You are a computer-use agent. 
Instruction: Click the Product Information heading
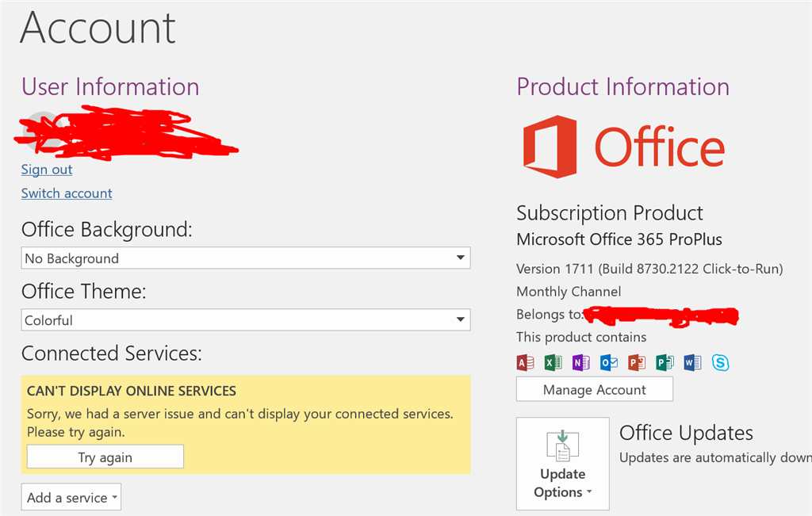coord(623,86)
